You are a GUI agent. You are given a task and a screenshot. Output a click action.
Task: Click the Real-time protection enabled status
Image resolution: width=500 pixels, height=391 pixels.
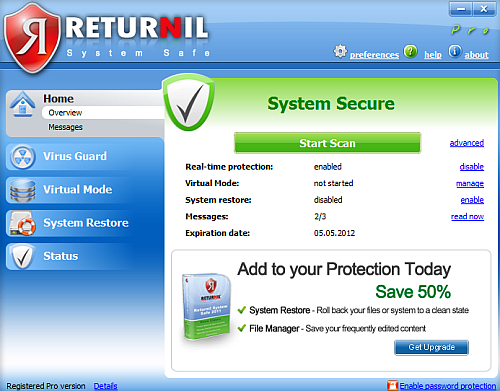pyautogui.click(x=328, y=167)
